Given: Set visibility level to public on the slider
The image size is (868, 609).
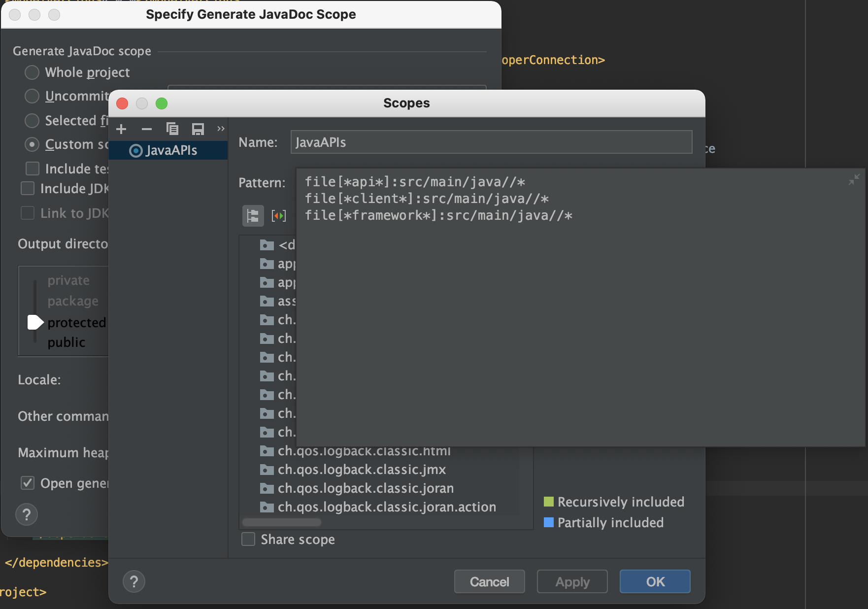Looking at the screenshot, I should coord(35,342).
